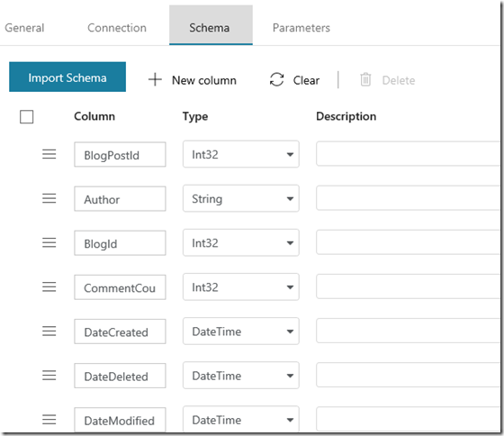Expand the String type dropdown for Author
Image resolution: width=504 pixels, height=436 pixels.
click(x=241, y=198)
